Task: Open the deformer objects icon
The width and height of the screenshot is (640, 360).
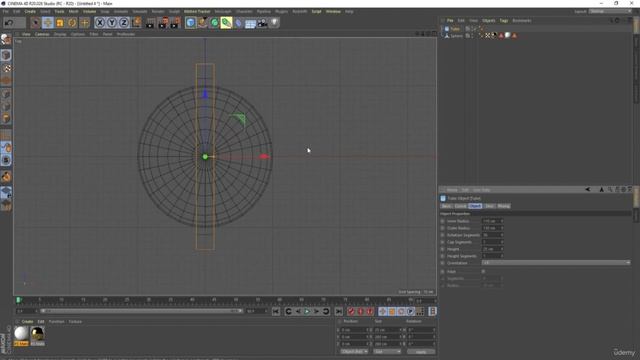Action: (239, 22)
